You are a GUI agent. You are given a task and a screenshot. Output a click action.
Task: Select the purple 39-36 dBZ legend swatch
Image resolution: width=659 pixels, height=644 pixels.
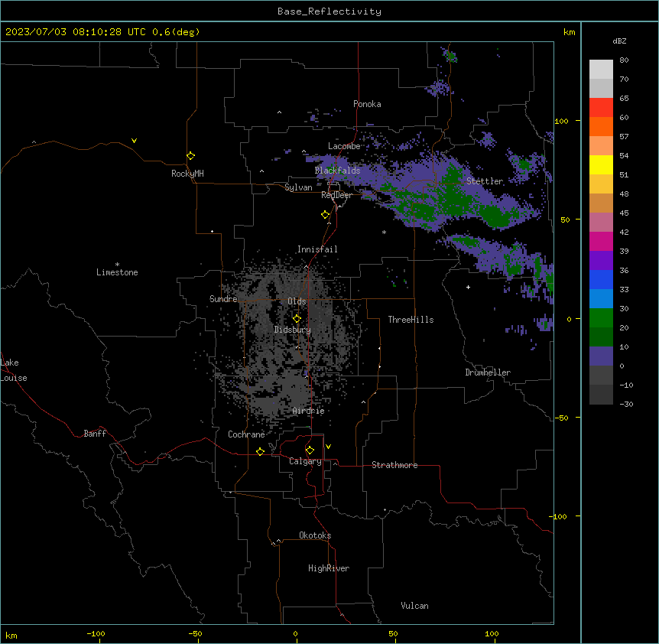[x=601, y=261]
